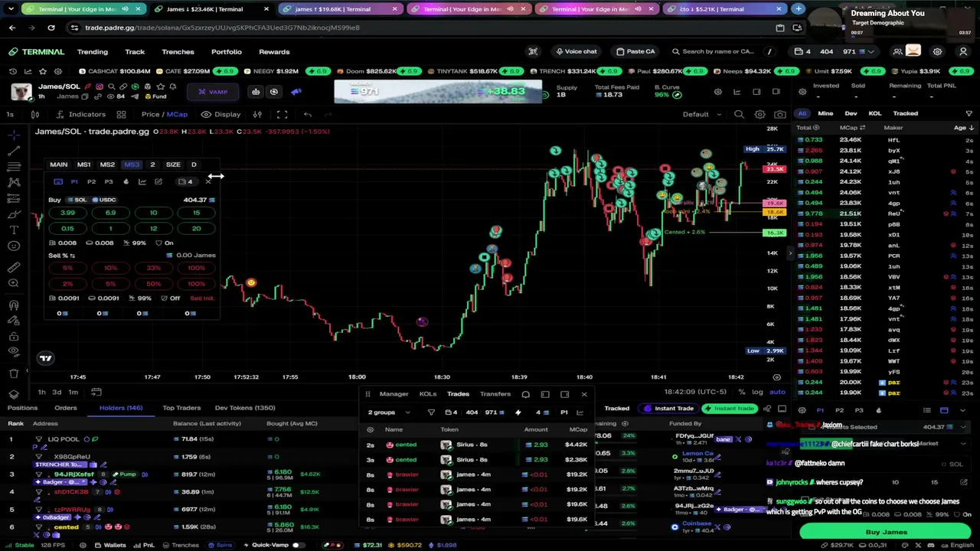
Task: Open the friends group icon in header
Action: (x=897, y=52)
